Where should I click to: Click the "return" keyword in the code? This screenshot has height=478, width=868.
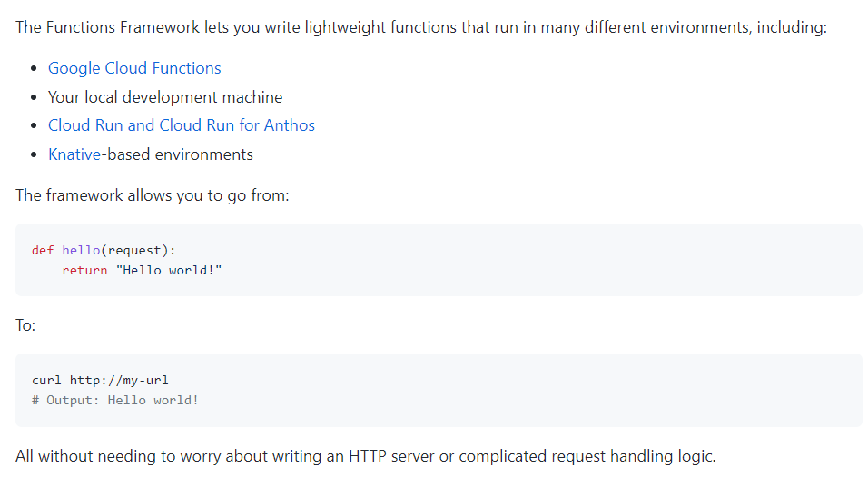pyautogui.click(x=84, y=271)
